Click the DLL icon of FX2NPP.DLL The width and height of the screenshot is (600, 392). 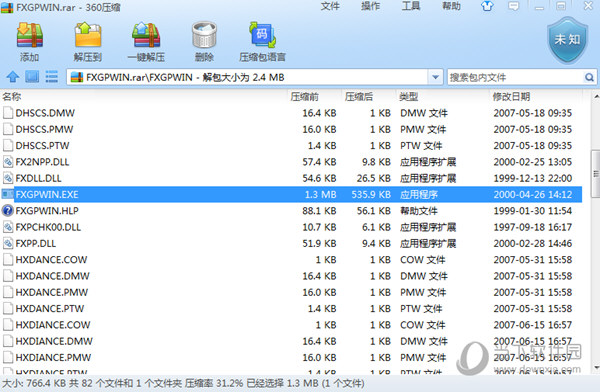point(8,162)
